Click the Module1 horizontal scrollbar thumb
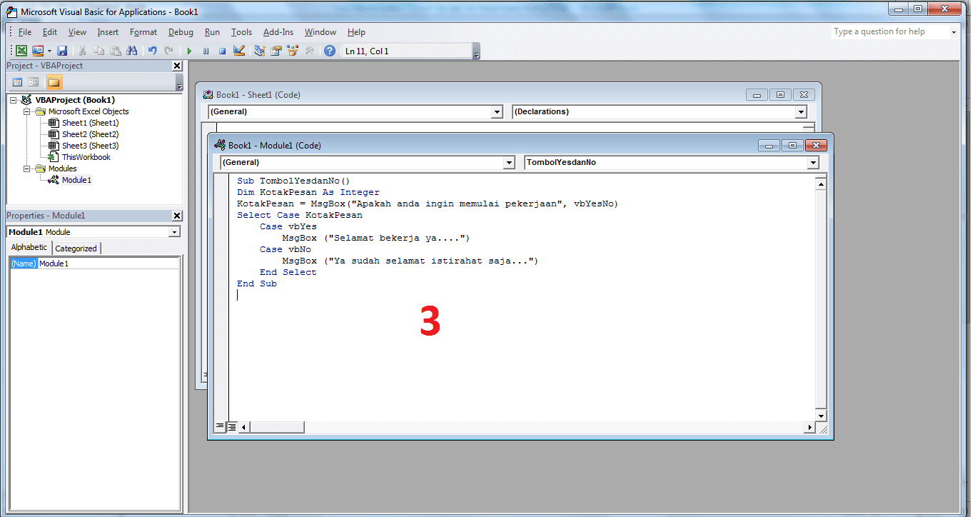 277,427
